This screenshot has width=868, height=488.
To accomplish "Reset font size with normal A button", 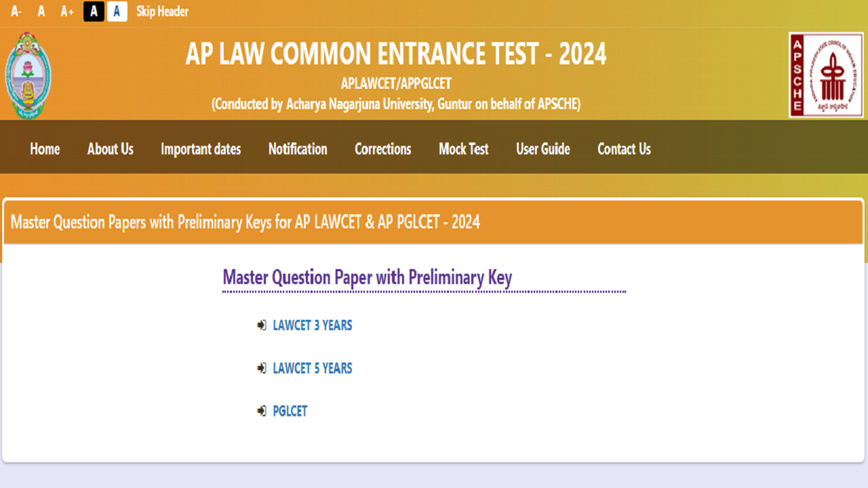I will click(41, 12).
